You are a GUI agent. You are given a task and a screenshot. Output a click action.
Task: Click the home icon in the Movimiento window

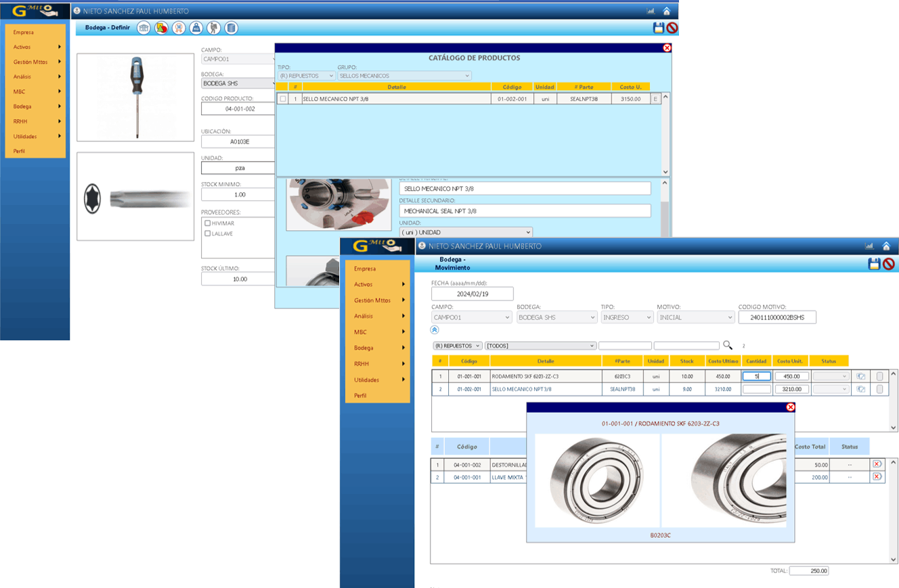pos(886,246)
